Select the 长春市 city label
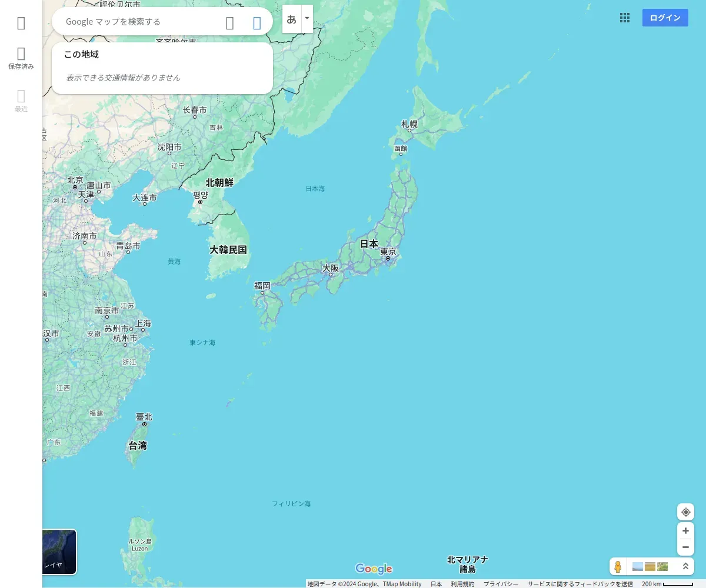The width and height of the screenshot is (706, 588). coord(195,110)
